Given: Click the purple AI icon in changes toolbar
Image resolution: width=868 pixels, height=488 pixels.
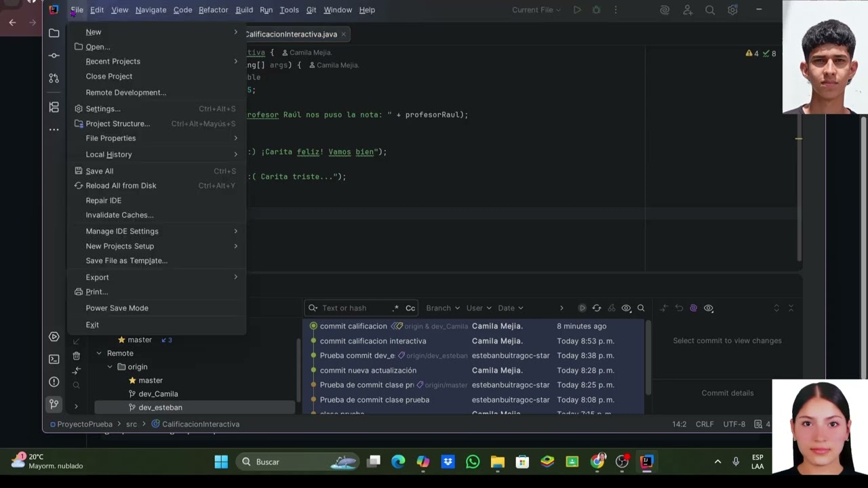Looking at the screenshot, I should coord(693,308).
